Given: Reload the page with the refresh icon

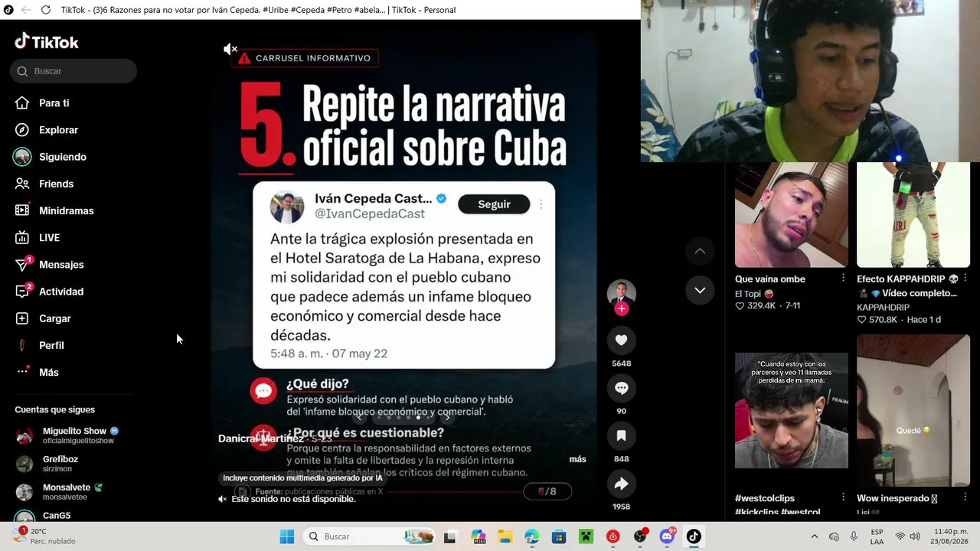Looking at the screenshot, I should 46,10.
